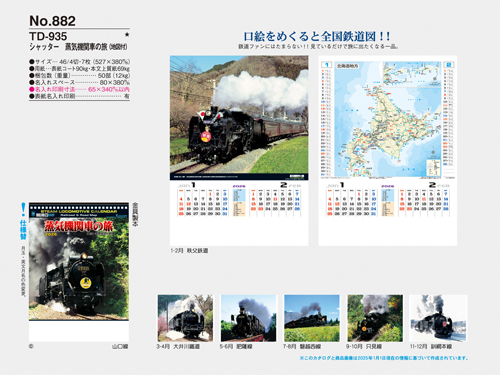The height and width of the screenshot is (375, 500).
Task: Click the サイズ specification line
Action: pyautogui.click(x=79, y=62)
